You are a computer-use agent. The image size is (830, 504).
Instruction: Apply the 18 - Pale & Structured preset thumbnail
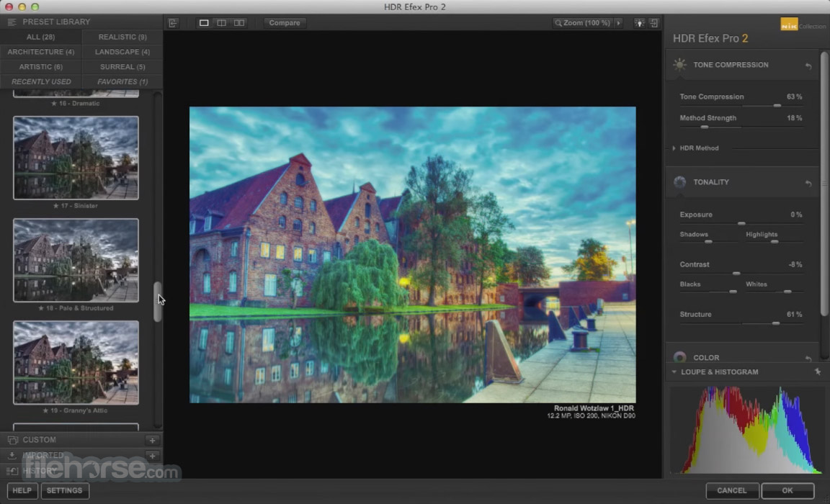tap(76, 260)
